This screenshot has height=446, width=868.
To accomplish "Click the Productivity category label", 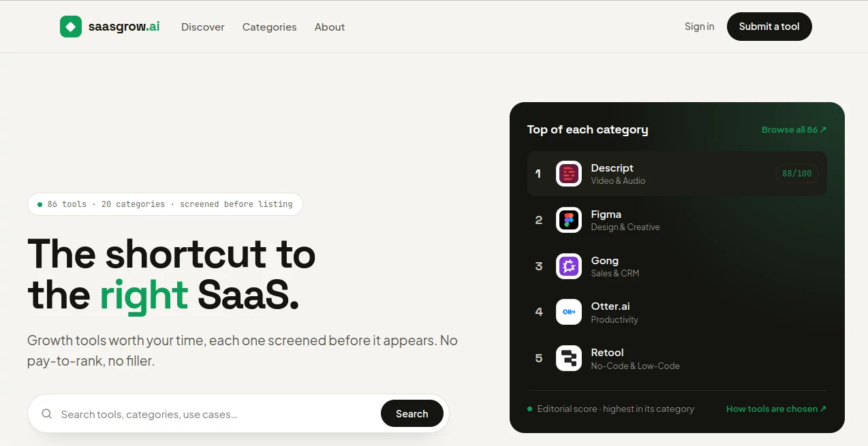I will click(x=615, y=320).
